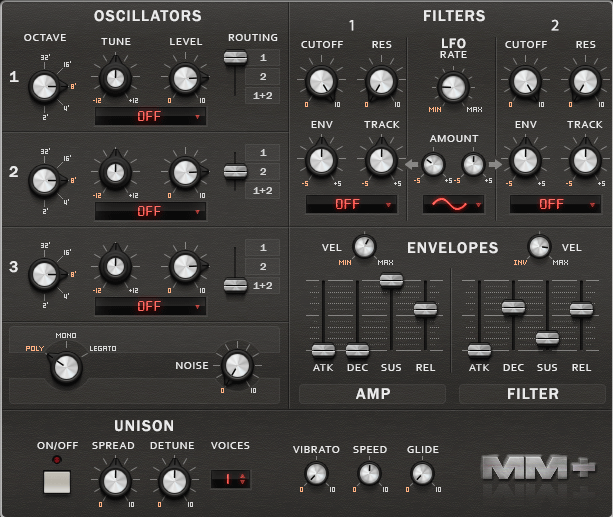Click oscillator 1 Octave knob
Screen dimensions: 613x517
coord(45,86)
